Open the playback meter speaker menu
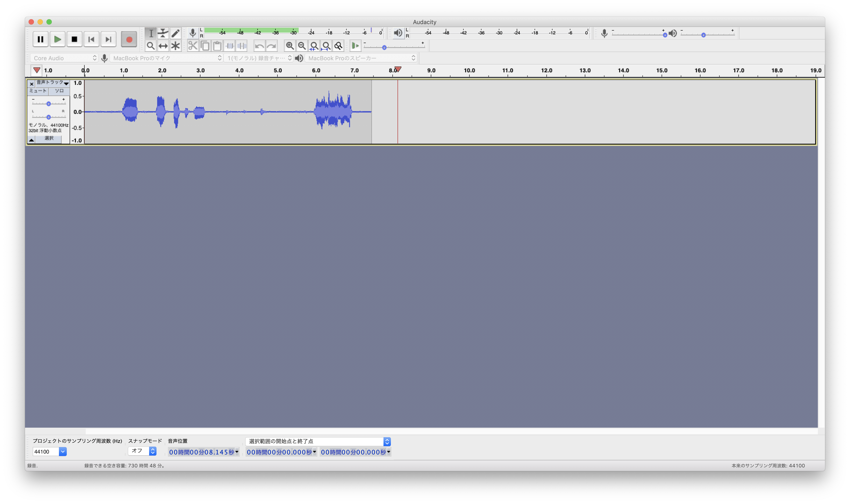The width and height of the screenshot is (850, 504). click(398, 33)
